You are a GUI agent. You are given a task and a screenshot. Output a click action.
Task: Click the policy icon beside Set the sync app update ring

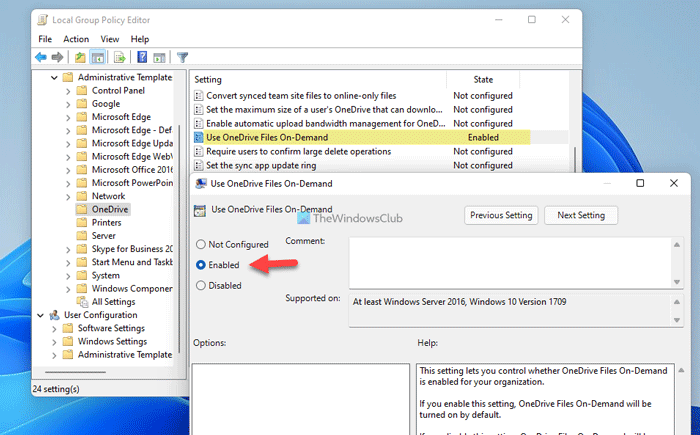[199, 165]
